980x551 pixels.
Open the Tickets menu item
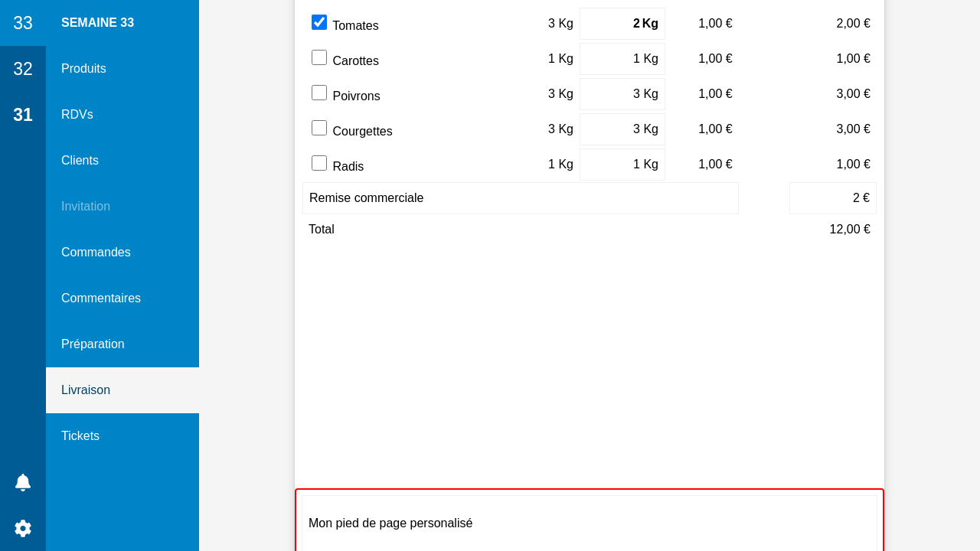[80, 436]
